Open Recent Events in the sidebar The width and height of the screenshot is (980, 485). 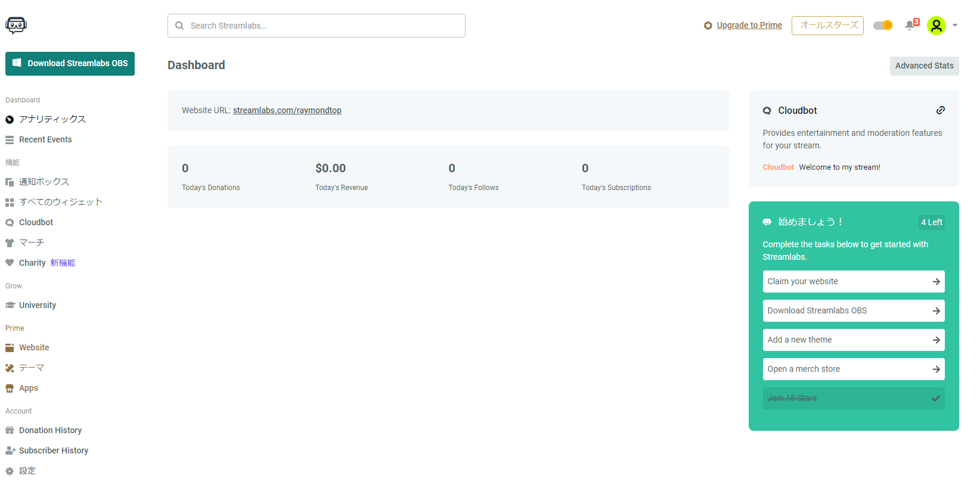click(x=45, y=139)
